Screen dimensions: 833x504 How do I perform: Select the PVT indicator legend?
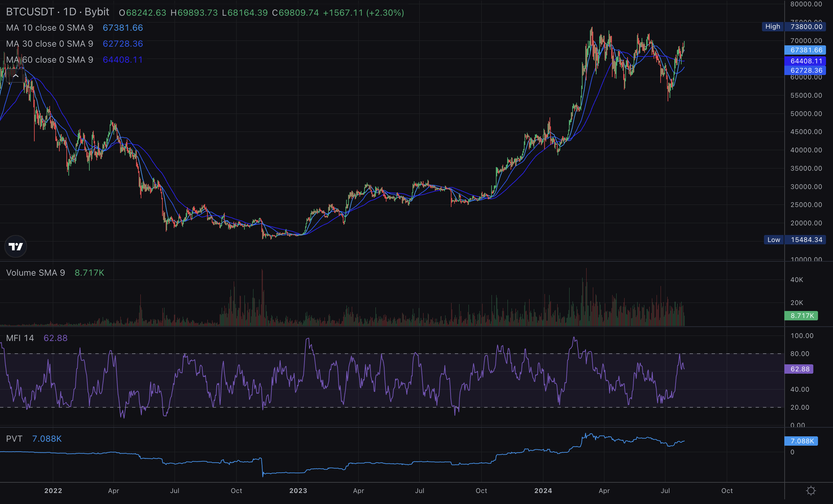tap(14, 439)
